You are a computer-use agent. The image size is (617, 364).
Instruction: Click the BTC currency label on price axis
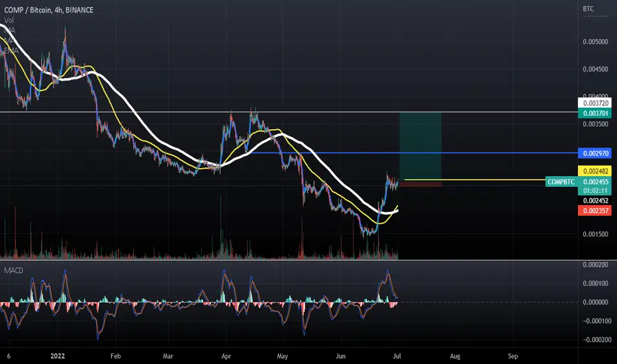[x=589, y=9]
